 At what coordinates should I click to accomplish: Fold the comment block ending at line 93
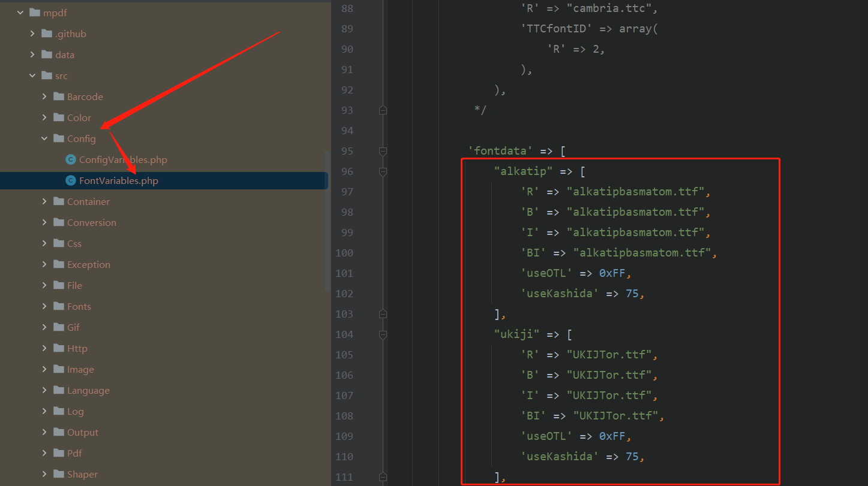point(383,110)
